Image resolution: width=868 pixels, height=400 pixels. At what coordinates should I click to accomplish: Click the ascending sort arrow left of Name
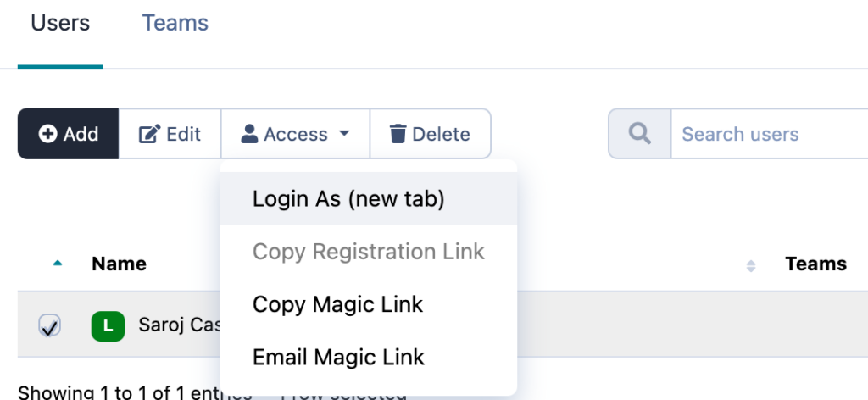58,264
